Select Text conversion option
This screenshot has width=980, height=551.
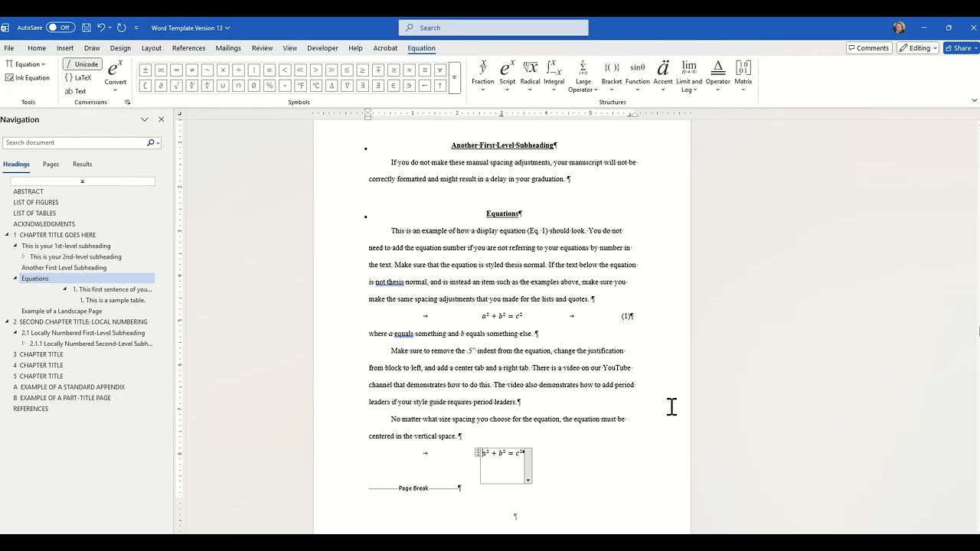(75, 91)
